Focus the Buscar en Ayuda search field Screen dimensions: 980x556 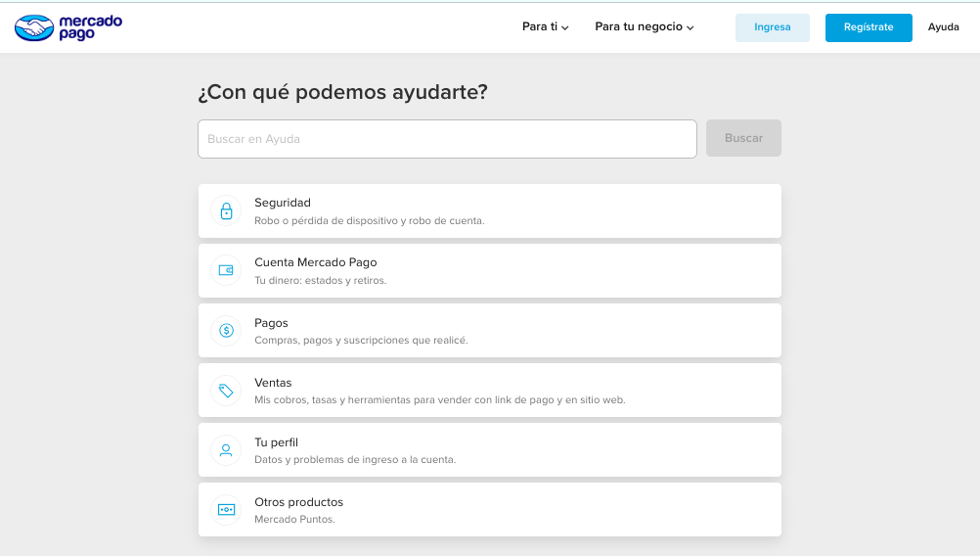[448, 139]
